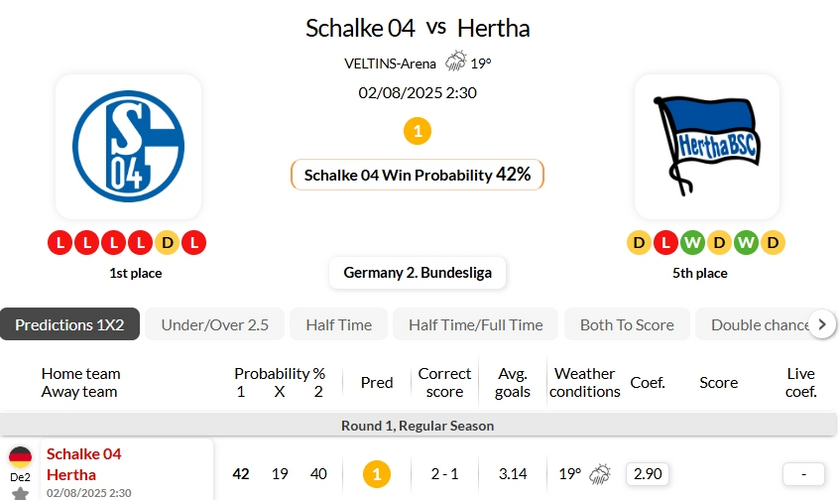Image resolution: width=840 pixels, height=500 pixels.
Task: Switch to the Under/Over 2.5 tab
Action: click(x=215, y=324)
